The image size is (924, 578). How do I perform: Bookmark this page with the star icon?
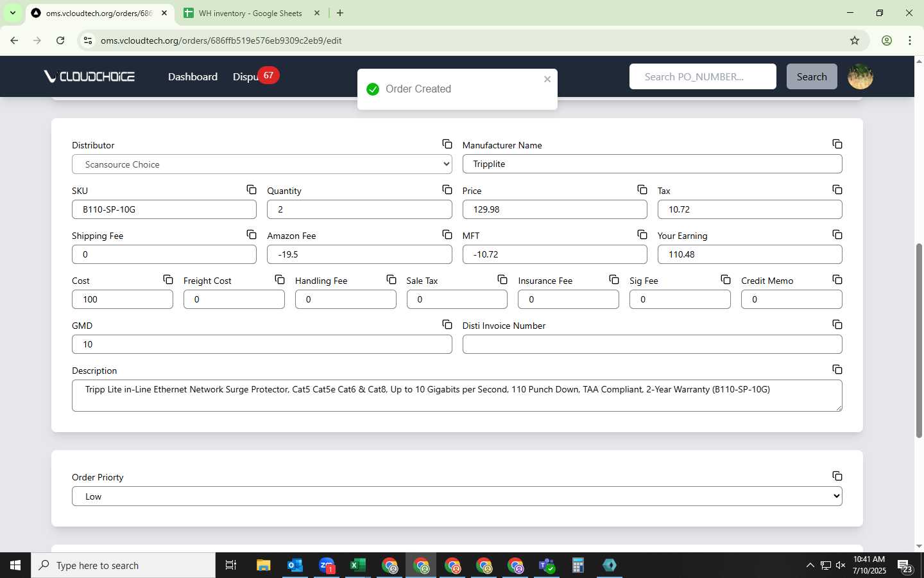[x=855, y=40]
